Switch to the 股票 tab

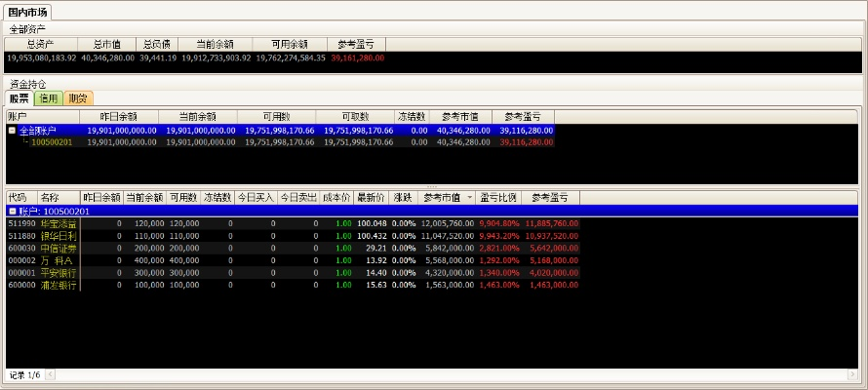tap(19, 98)
